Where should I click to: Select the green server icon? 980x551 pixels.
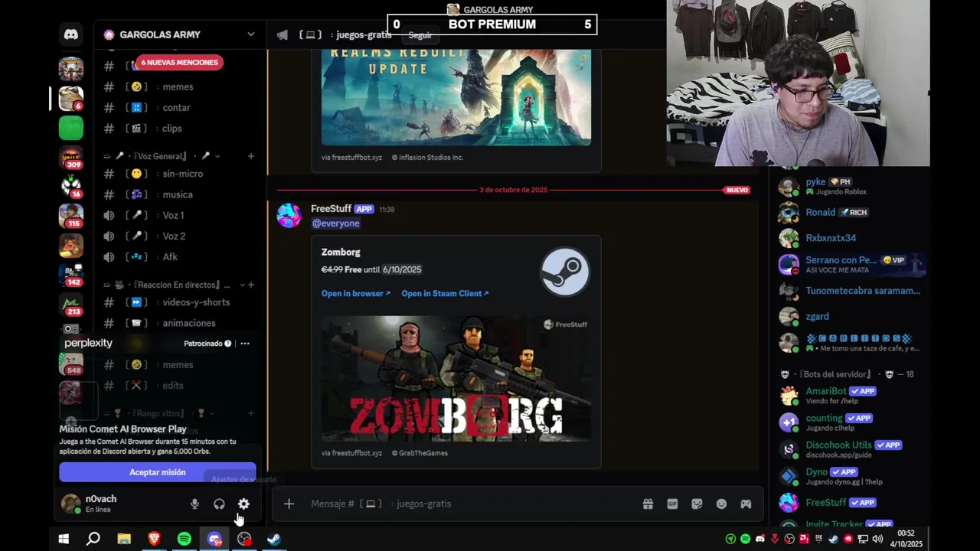(71, 128)
